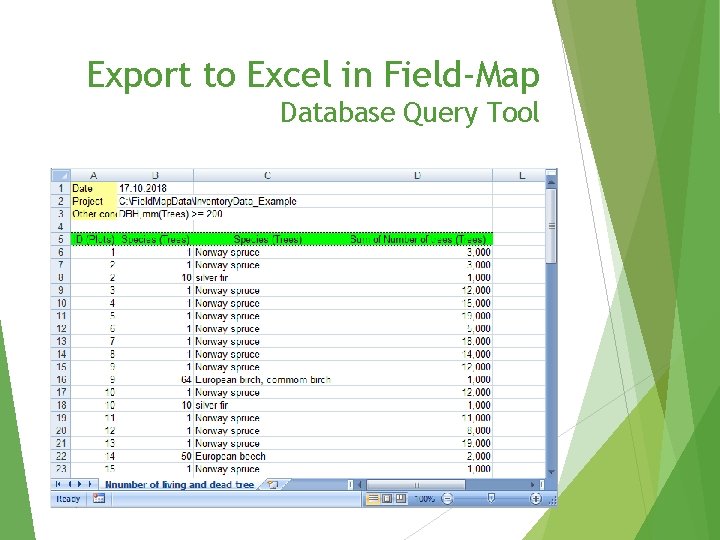
Task: Click the vertical scrollbar thumb
Action: pos(551,226)
